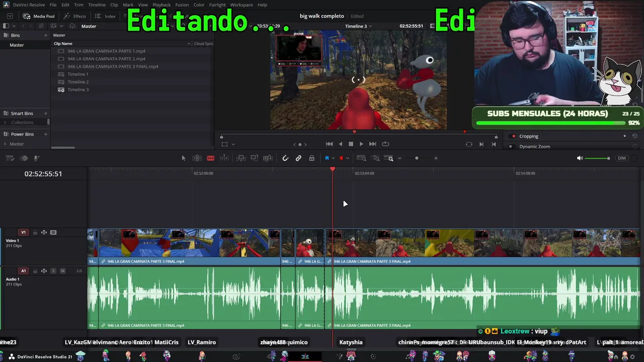Screen dimensions: 644x362
Task: Lock the Video 1 track
Action: coord(35,233)
